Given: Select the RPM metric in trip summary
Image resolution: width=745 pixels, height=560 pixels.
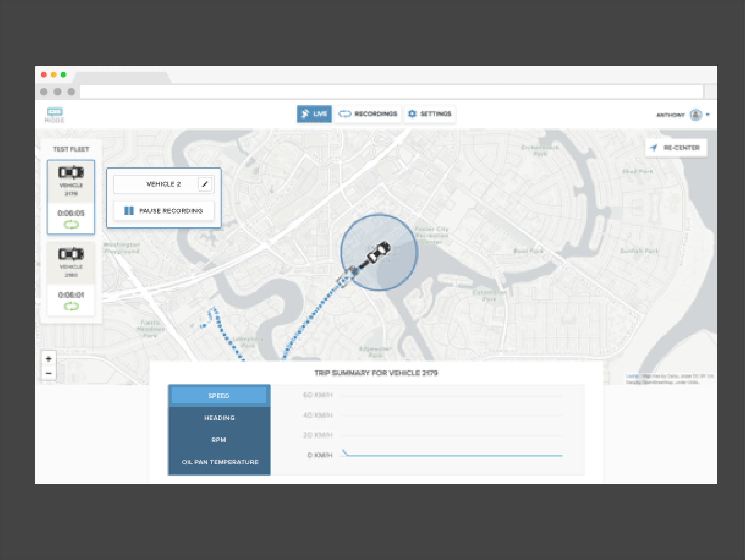Looking at the screenshot, I should 219,440.
